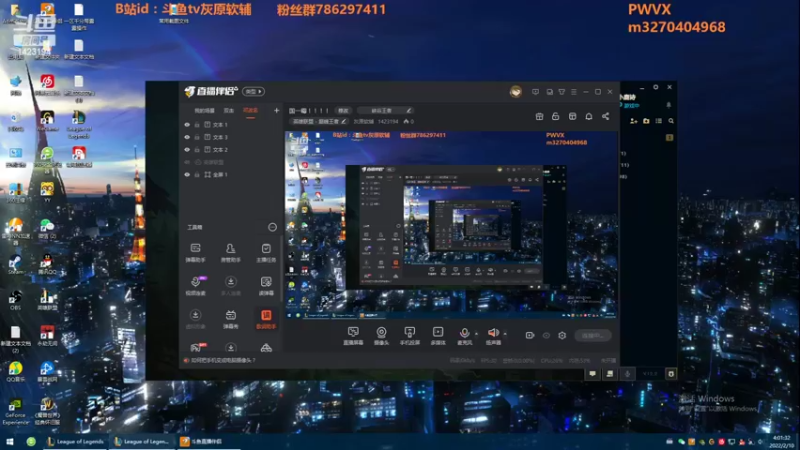Screen dimensions: 800x450
Task: Add the 手机投屏 phone casting source
Action: [409, 336]
